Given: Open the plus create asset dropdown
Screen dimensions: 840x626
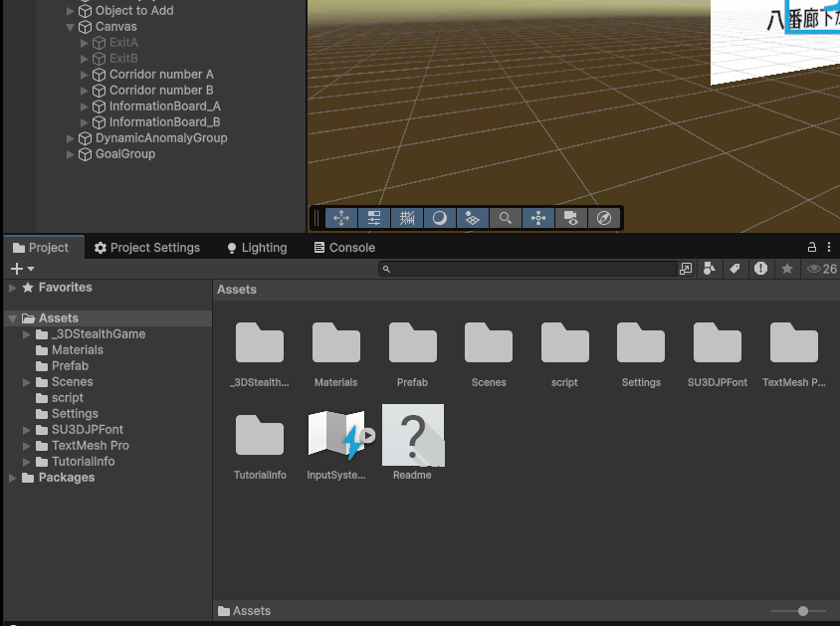Looking at the screenshot, I should coord(22,269).
